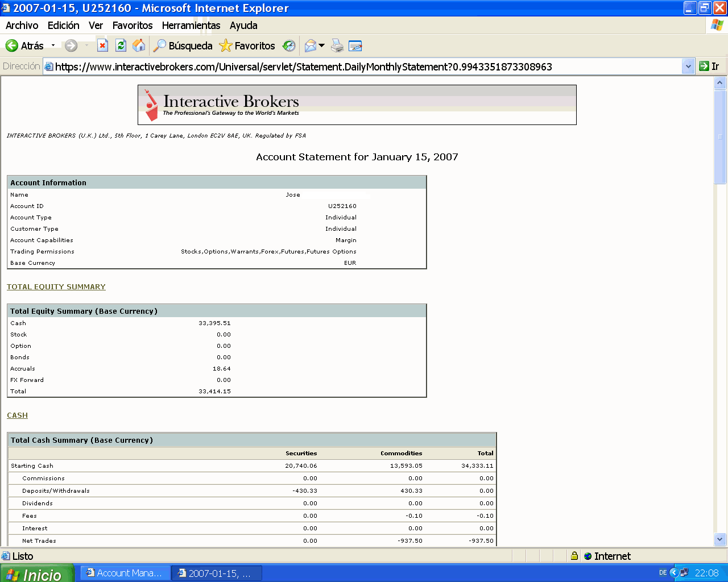Select the Cash value 33,395.51
Screen dimensions: 728x582
(x=215, y=323)
